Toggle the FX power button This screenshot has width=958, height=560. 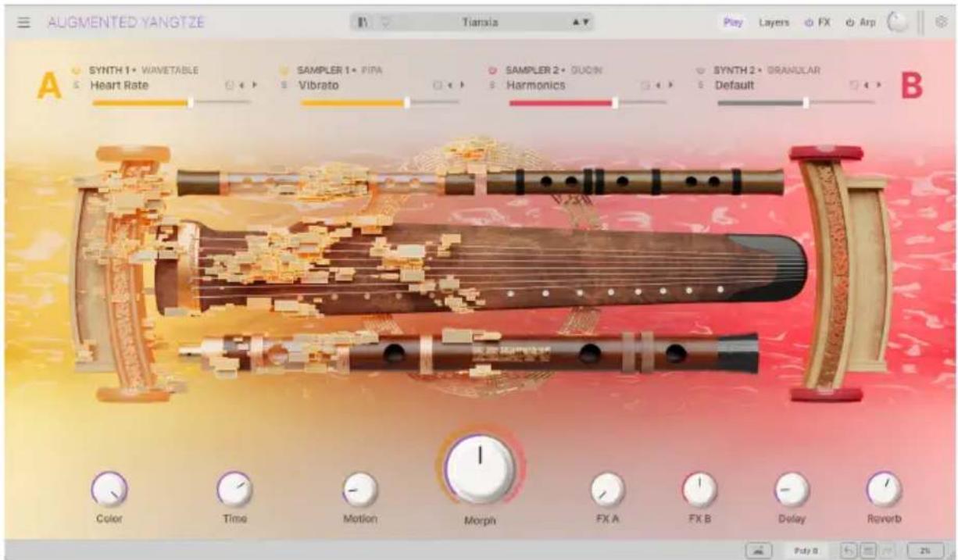pos(809,23)
